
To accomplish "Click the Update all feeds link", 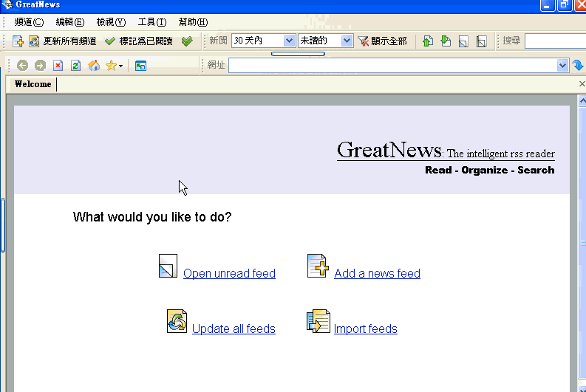I will coord(234,329).
